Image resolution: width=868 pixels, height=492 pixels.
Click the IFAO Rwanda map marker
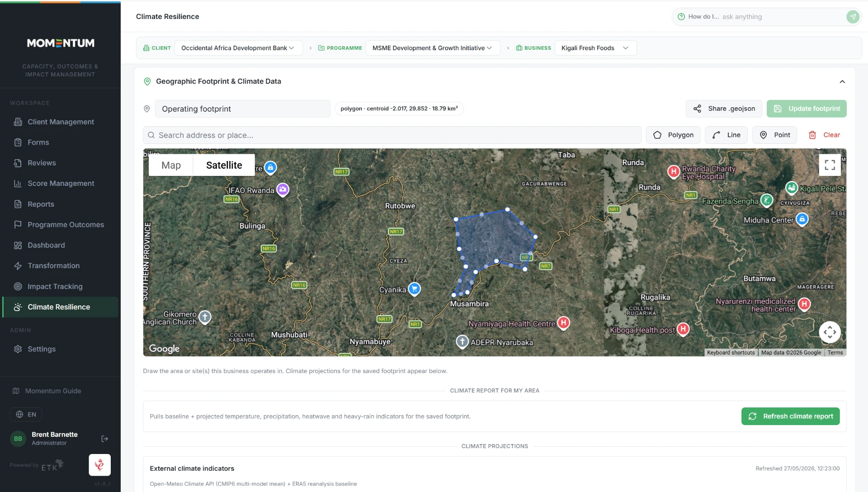coord(283,189)
